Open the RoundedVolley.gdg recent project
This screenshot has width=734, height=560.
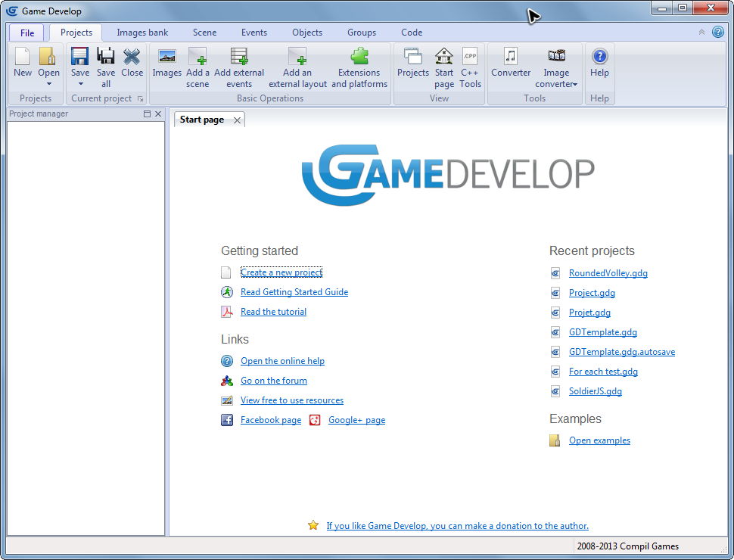pyautogui.click(x=608, y=272)
